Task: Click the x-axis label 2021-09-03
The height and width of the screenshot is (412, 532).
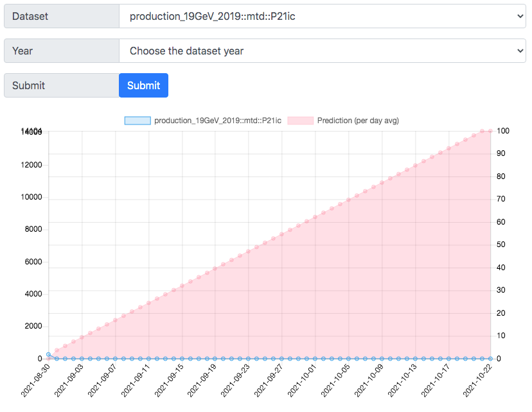Action: [x=69, y=381]
